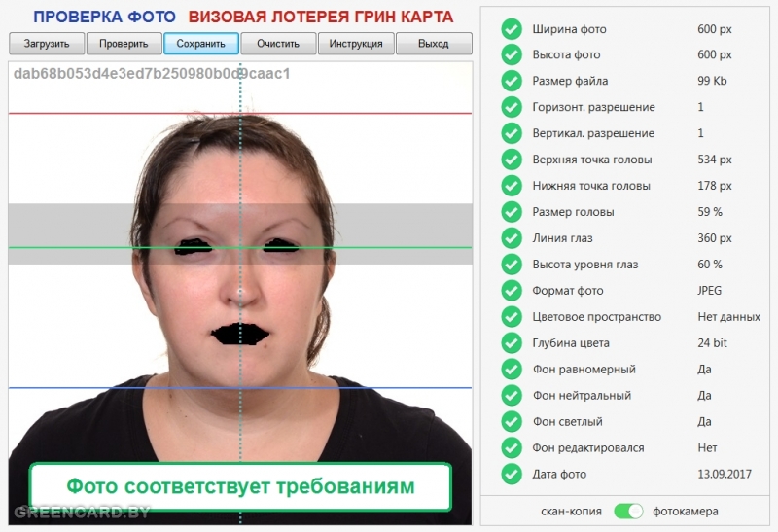Viewport: 778px width, 532px height.
Task: Click checkmark icon next to Глубина цвета
Action: [512, 343]
